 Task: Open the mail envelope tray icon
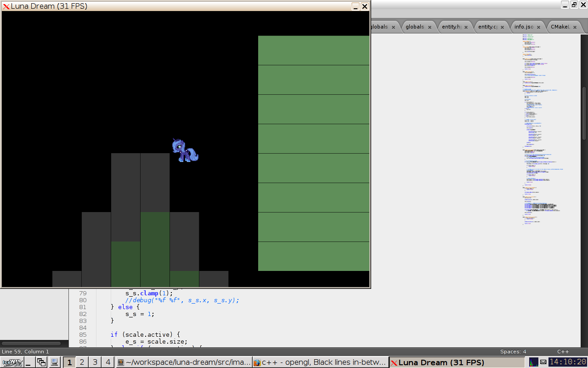pos(543,362)
